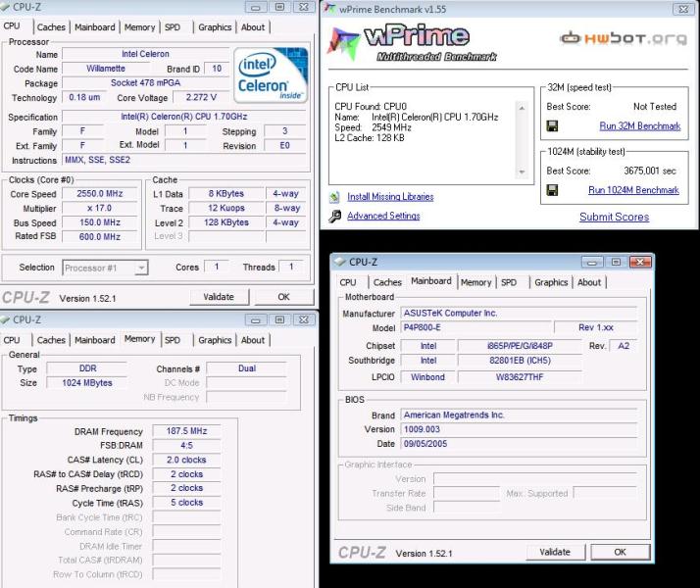Screen dimensions: 700x588
Task: Click the Advanced Settings wrench icon
Action: click(x=335, y=217)
